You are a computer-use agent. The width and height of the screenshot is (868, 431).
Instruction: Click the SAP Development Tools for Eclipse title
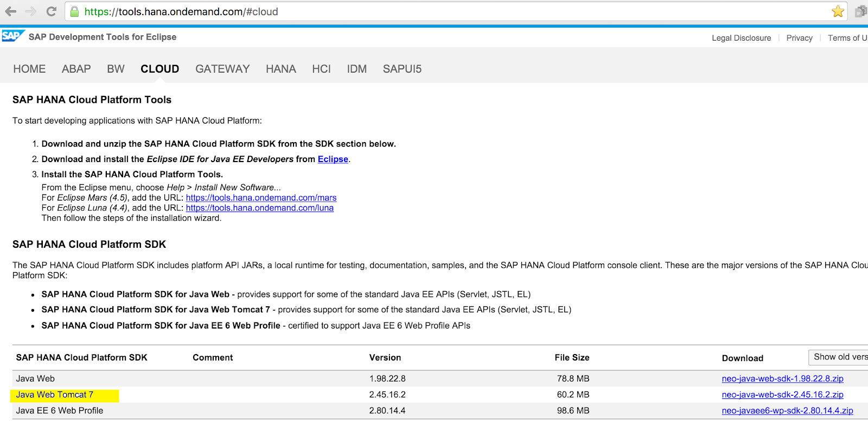tap(103, 37)
